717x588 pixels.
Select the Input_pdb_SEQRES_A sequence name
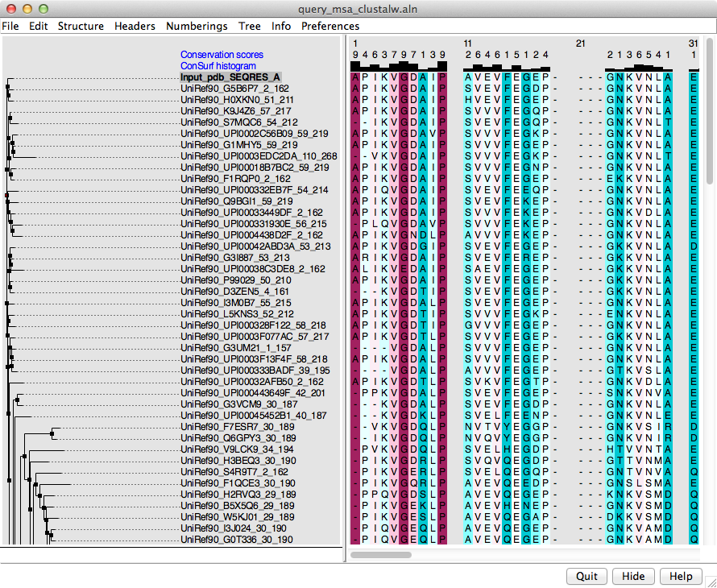(230, 77)
